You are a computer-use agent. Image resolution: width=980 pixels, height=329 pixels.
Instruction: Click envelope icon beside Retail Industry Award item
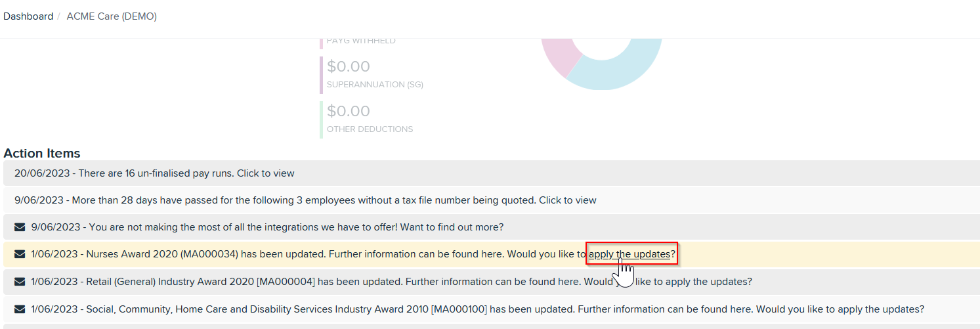pos(20,282)
